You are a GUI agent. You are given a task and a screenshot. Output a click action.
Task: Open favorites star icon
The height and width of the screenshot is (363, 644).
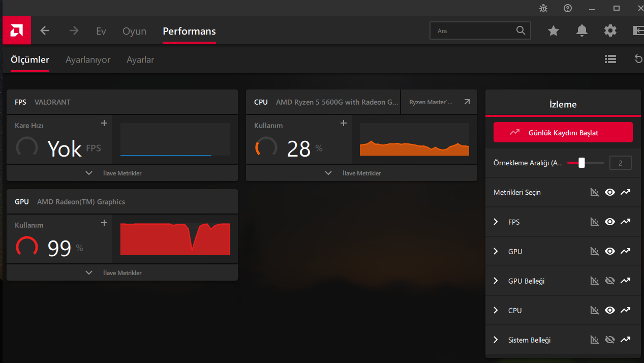coord(554,31)
